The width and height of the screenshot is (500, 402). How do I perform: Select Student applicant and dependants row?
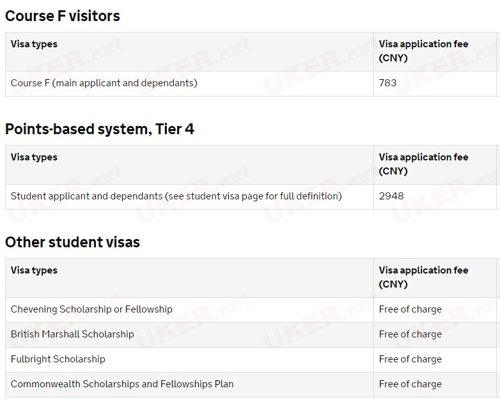coord(252,197)
